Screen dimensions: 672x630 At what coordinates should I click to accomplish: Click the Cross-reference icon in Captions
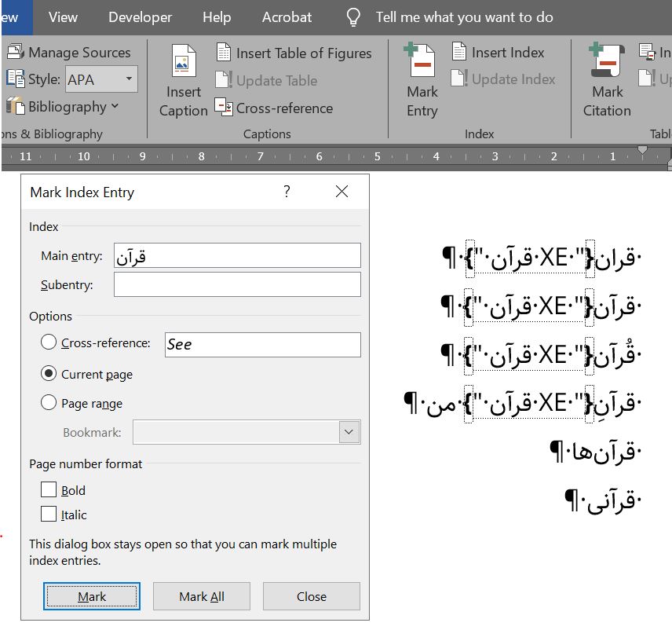[x=223, y=107]
